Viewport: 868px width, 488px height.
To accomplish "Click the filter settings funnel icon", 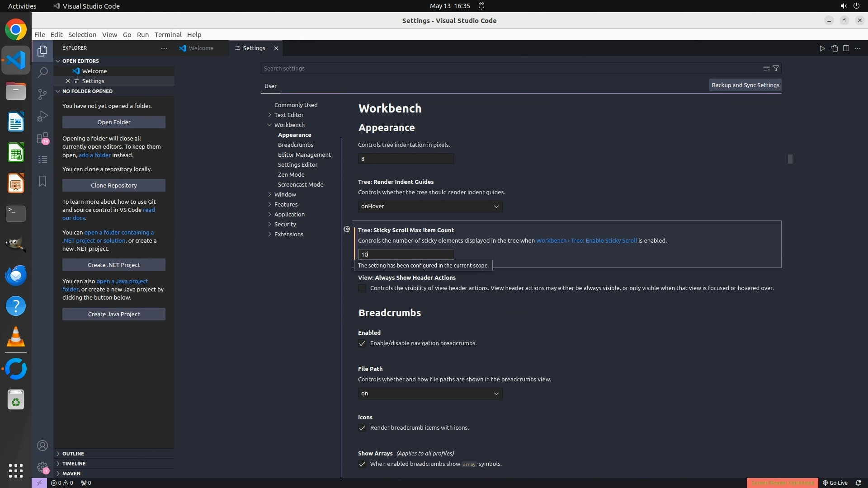I will coord(776,68).
